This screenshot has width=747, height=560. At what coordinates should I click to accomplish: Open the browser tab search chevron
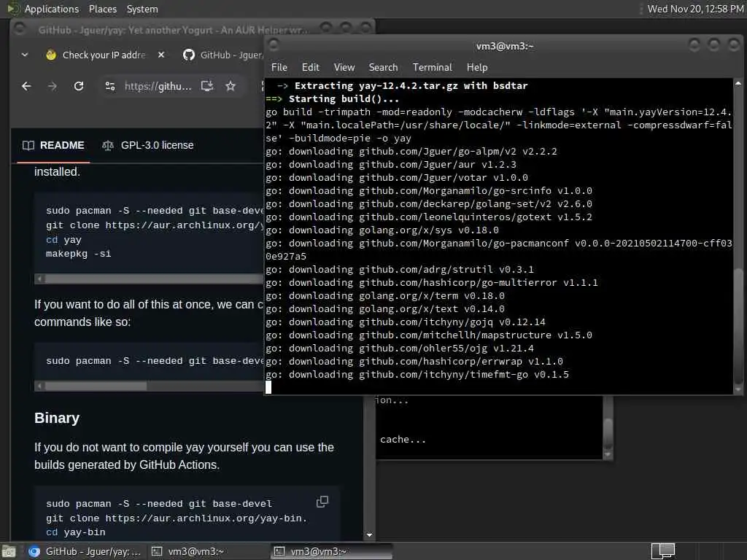point(25,55)
